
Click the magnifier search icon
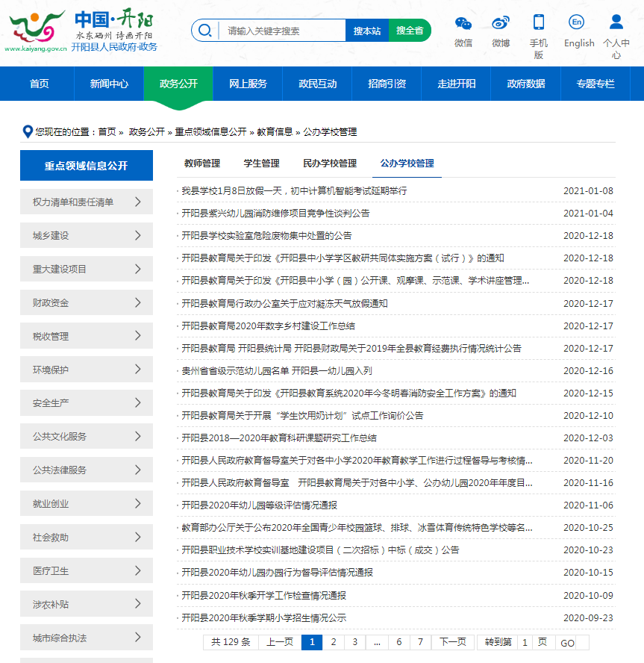click(x=204, y=31)
